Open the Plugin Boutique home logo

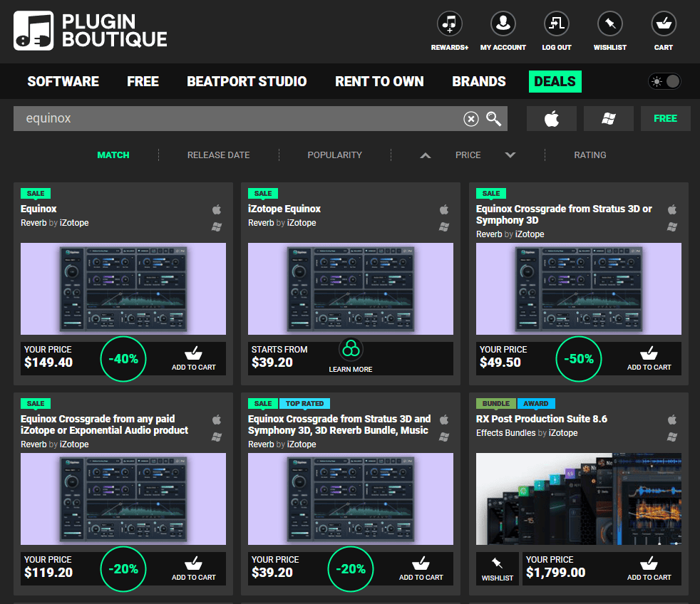[91, 31]
